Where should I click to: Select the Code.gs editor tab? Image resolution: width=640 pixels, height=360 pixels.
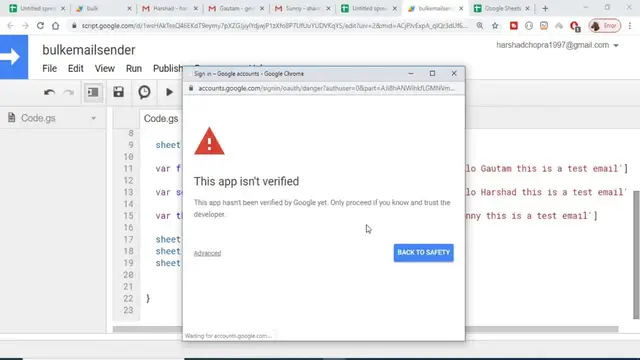(x=161, y=119)
